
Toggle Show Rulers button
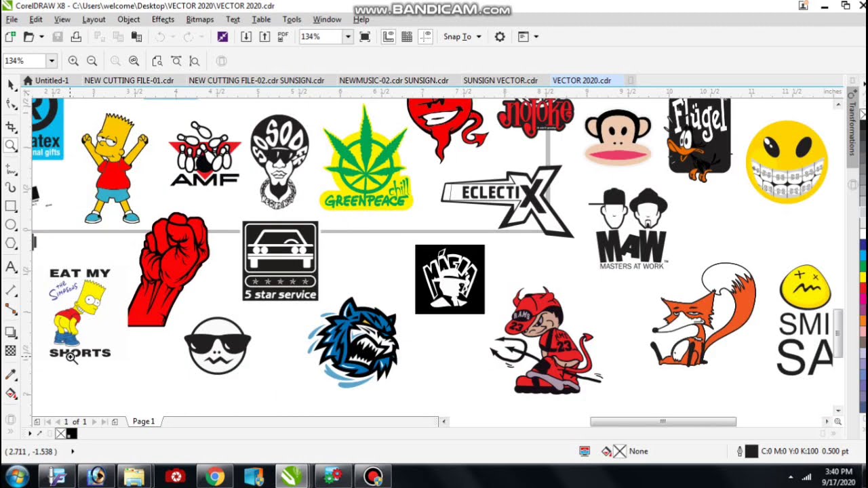389,37
